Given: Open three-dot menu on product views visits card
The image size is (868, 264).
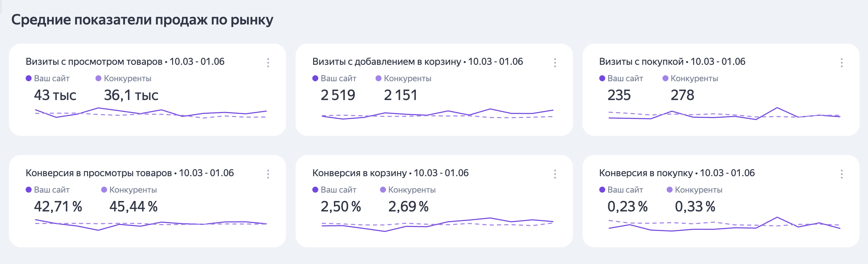Looking at the screenshot, I should (268, 63).
